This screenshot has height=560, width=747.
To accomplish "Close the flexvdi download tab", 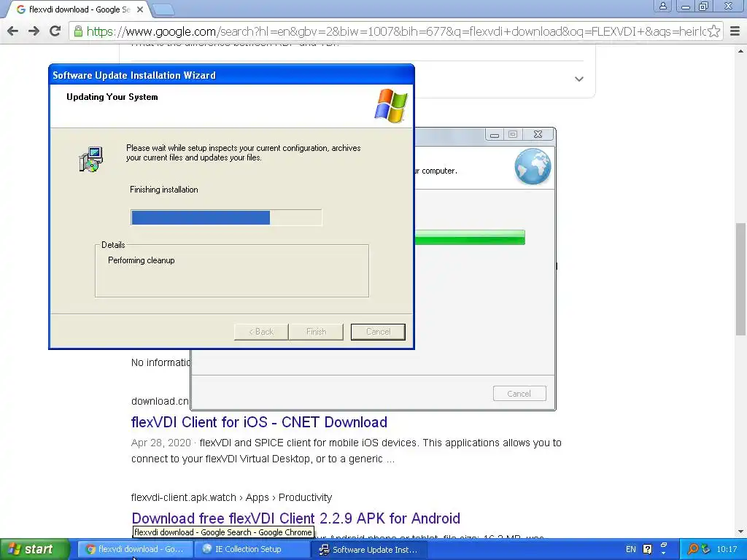I will [x=140, y=9].
